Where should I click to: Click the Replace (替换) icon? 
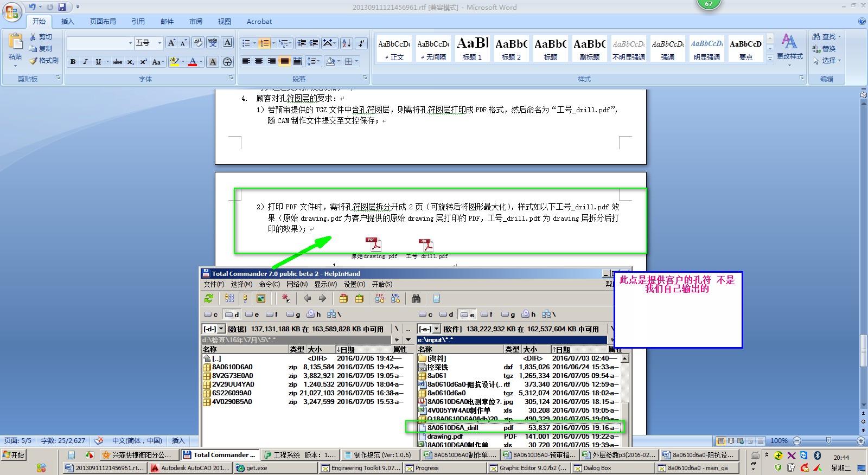pos(824,48)
